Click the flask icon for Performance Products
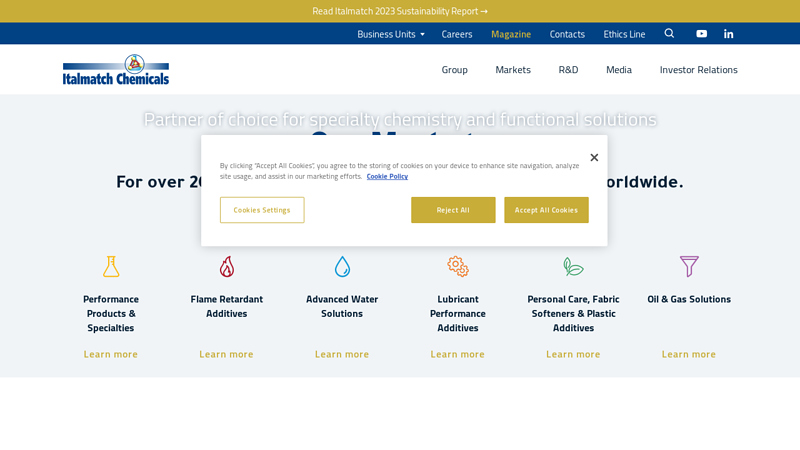800x450 pixels. (x=111, y=266)
